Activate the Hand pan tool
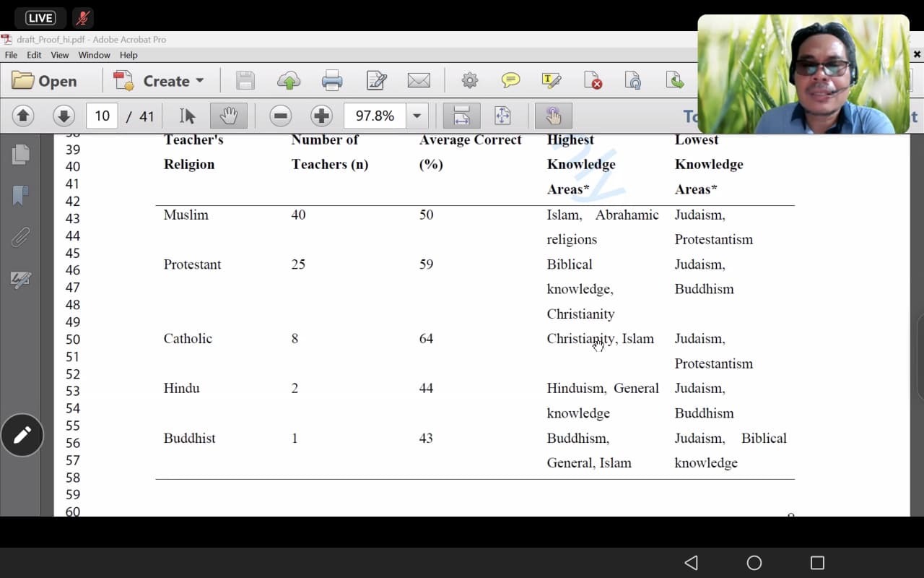Image resolution: width=924 pixels, height=578 pixels. [228, 116]
